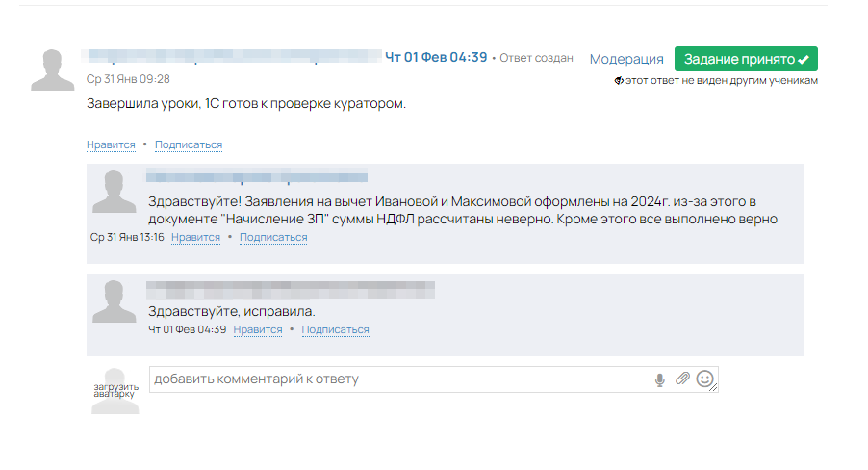Viewport: 868px width, 470px height.
Task: Click the eye icon near visibility notice
Action: click(619, 81)
